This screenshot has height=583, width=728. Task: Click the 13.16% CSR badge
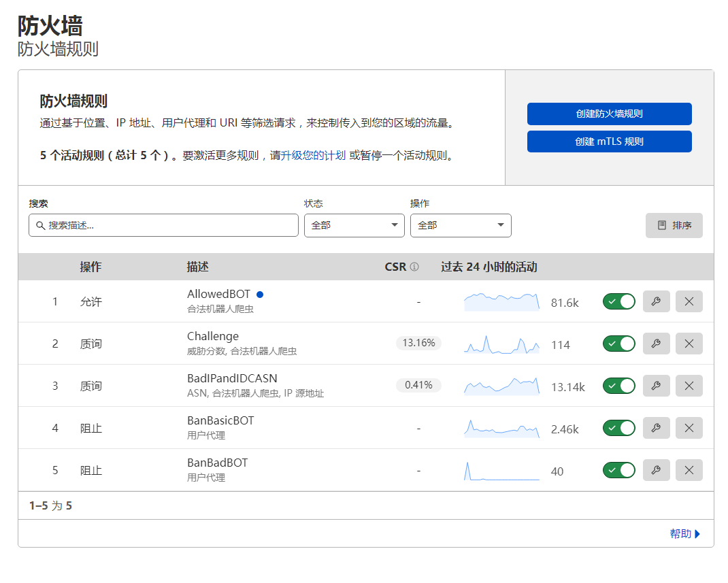[418, 343]
